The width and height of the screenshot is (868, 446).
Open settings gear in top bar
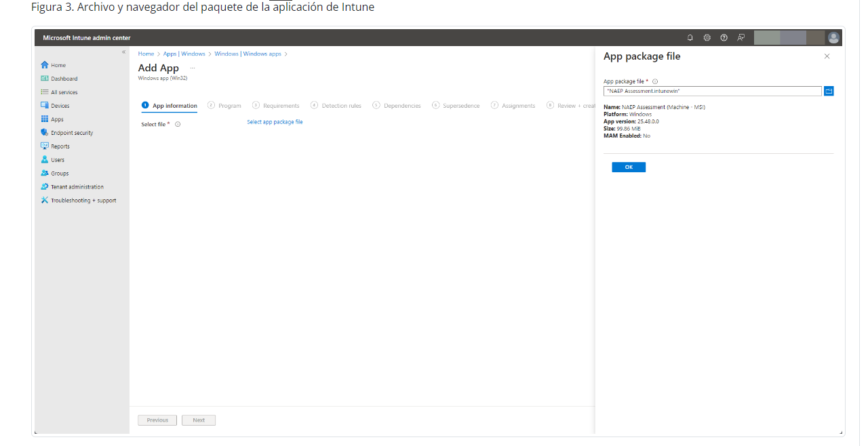707,38
